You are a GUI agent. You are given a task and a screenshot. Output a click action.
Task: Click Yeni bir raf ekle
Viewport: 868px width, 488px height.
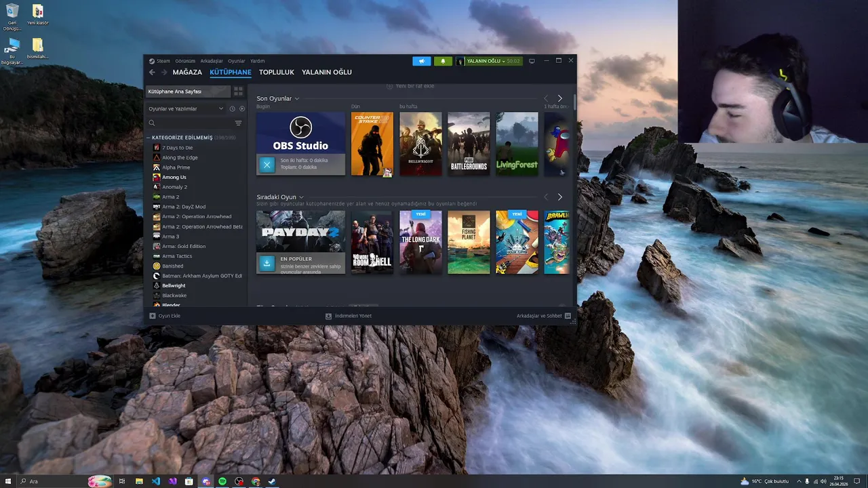point(410,86)
